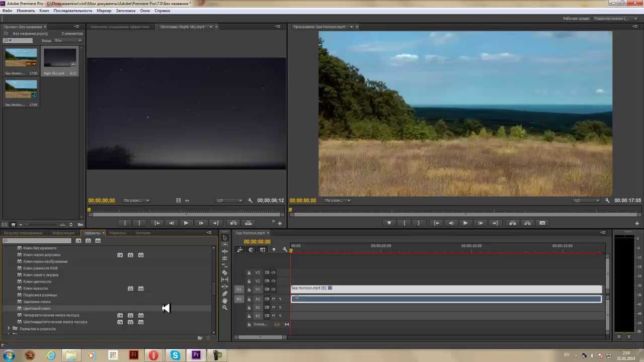Filter effects by YUV effects icon
Viewport: 644px width, 362px height.
coord(98,241)
